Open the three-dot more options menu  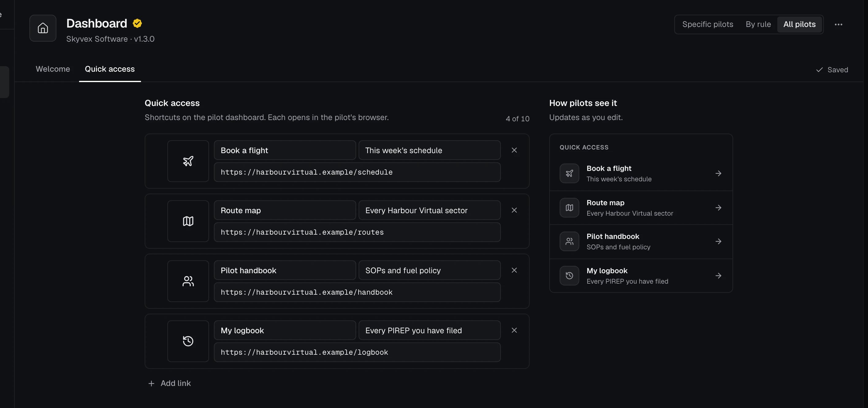pos(838,24)
